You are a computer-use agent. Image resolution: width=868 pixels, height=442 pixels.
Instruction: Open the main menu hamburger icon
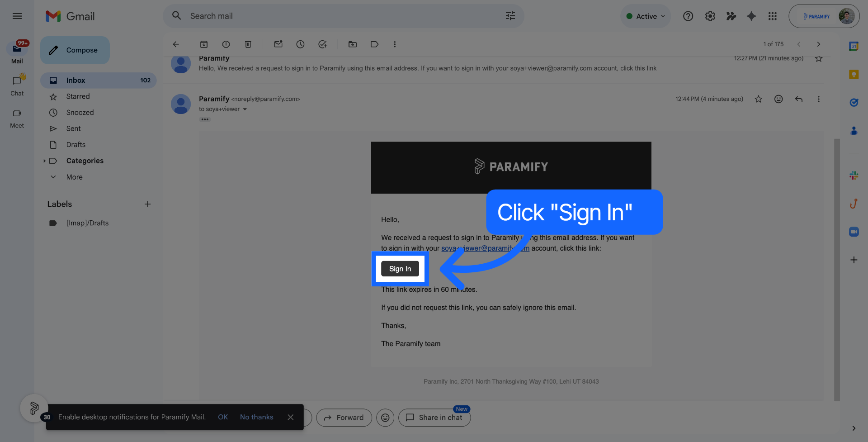click(17, 16)
